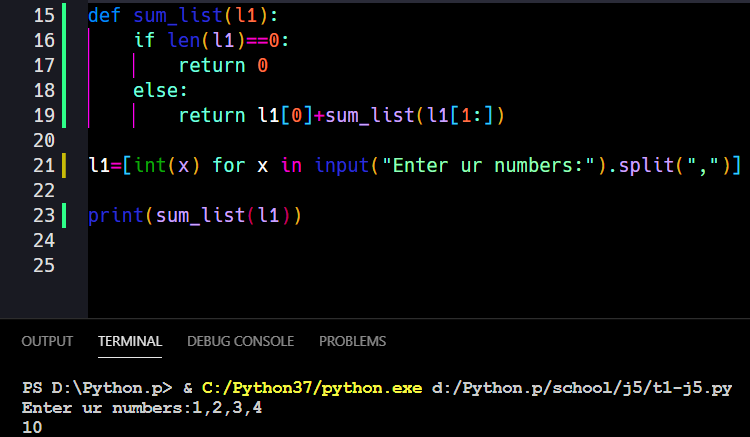Click line number 15 in the gutter
Image resolution: width=750 pixels, height=437 pixels.
click(43, 15)
